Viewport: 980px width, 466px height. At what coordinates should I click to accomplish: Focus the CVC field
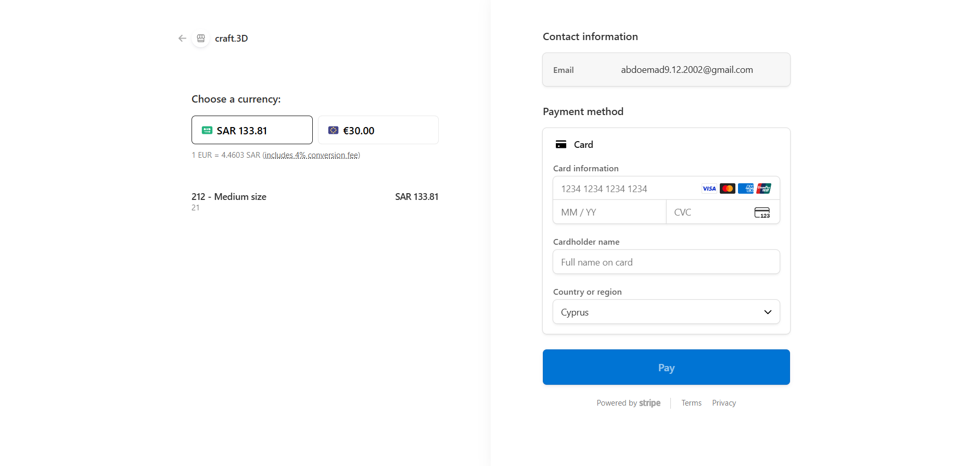pyautogui.click(x=723, y=212)
